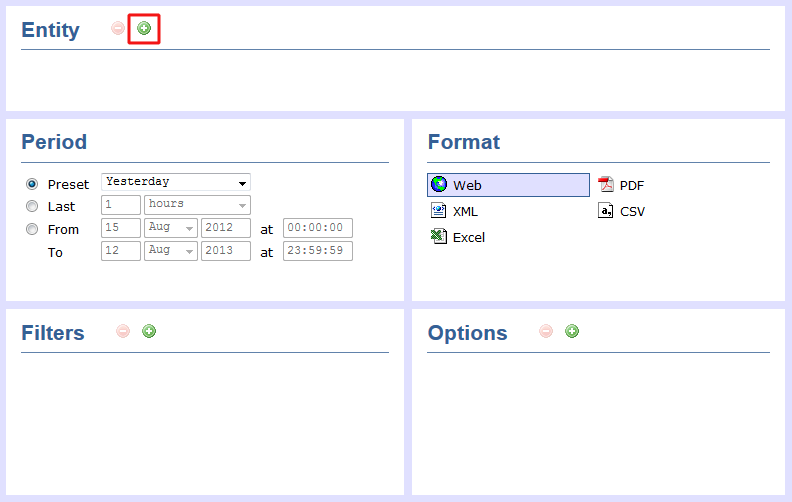This screenshot has height=502, width=792.
Task: Open the Yesterday preset dropdown
Action: click(x=176, y=183)
